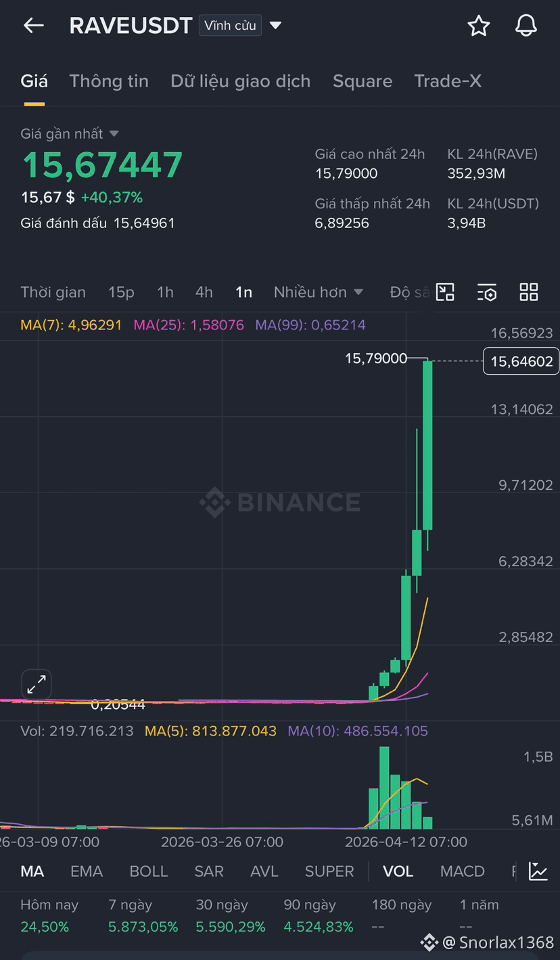This screenshot has height=960, width=560.
Task: Select the VOL sub-indicator
Action: (x=398, y=871)
